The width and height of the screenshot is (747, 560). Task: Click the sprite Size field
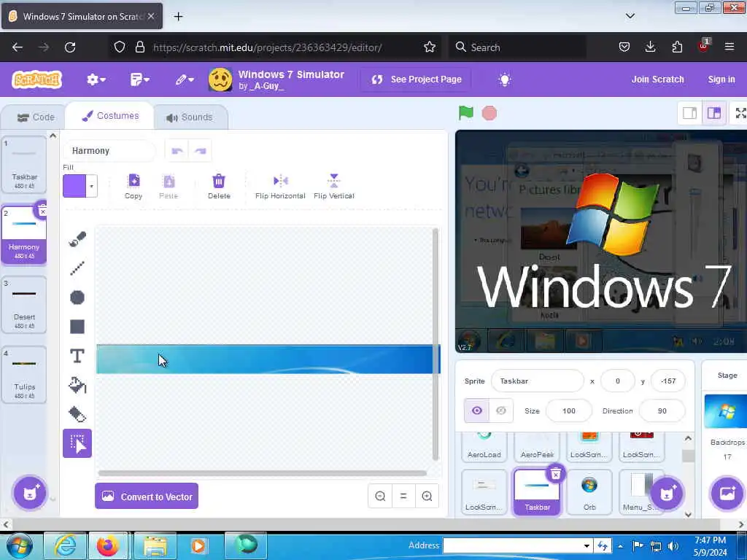[x=569, y=411]
